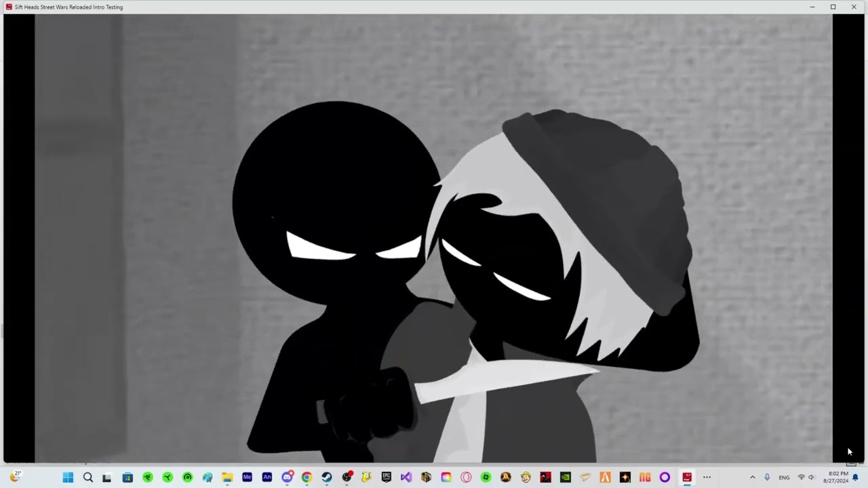Switch to Adobe Animate (An)
This screenshot has width=868, height=488.
coord(267,477)
